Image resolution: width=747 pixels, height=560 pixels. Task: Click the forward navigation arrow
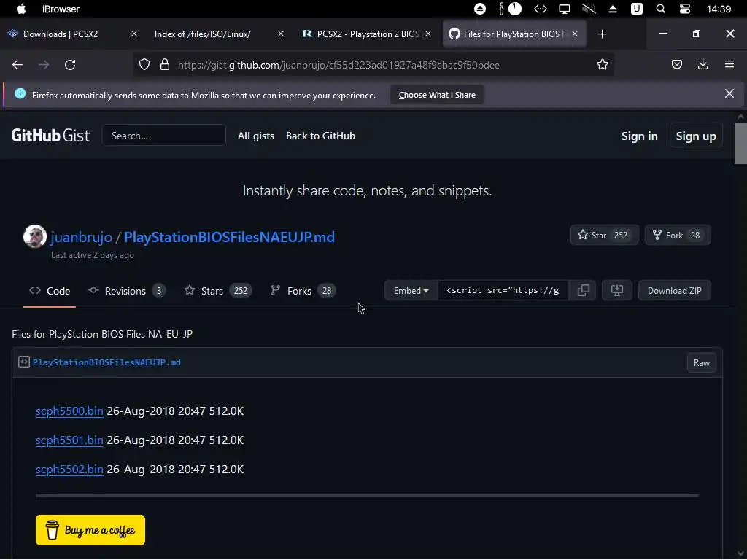point(44,65)
